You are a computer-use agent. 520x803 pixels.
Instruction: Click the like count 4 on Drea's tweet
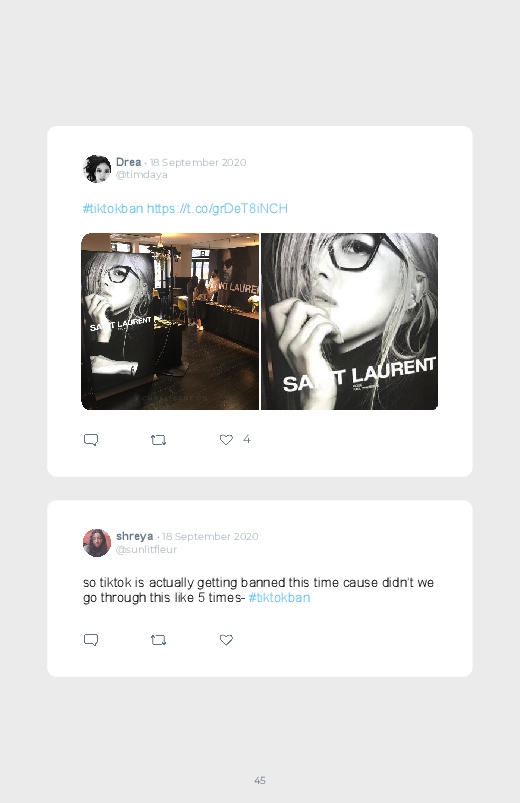tap(246, 439)
